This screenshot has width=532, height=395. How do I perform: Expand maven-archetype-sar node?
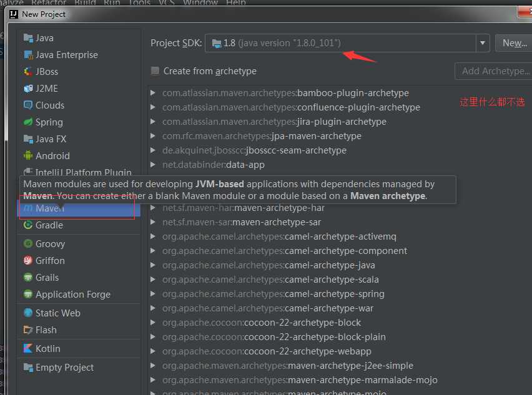pos(153,222)
